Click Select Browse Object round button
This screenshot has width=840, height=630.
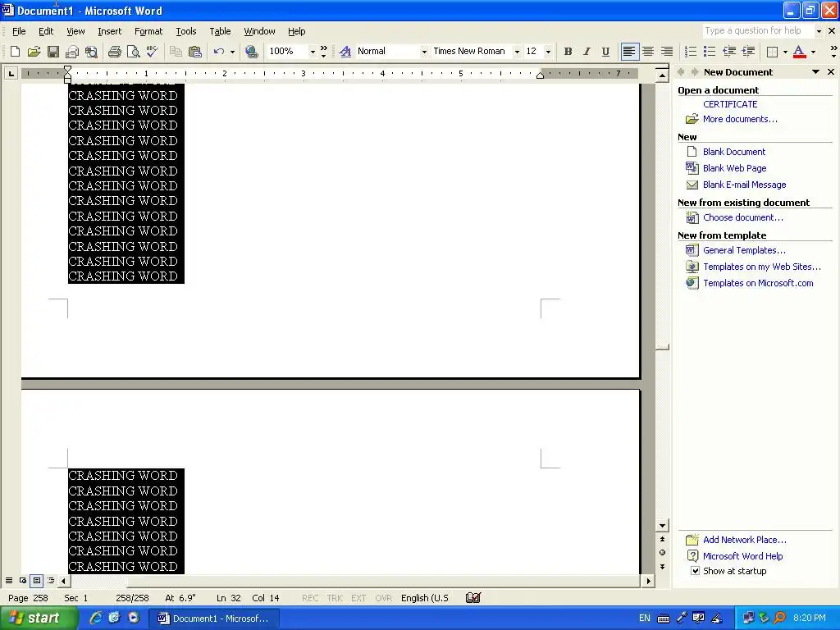[x=662, y=553]
